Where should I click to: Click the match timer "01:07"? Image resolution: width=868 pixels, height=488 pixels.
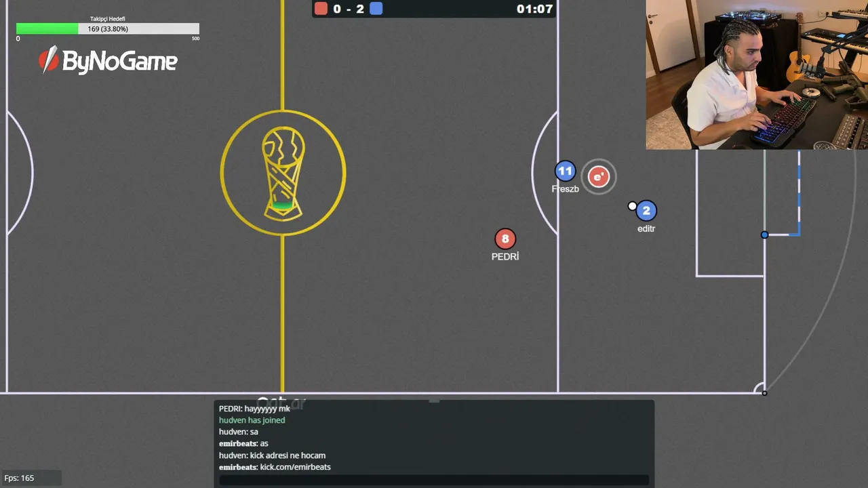pyautogui.click(x=535, y=9)
